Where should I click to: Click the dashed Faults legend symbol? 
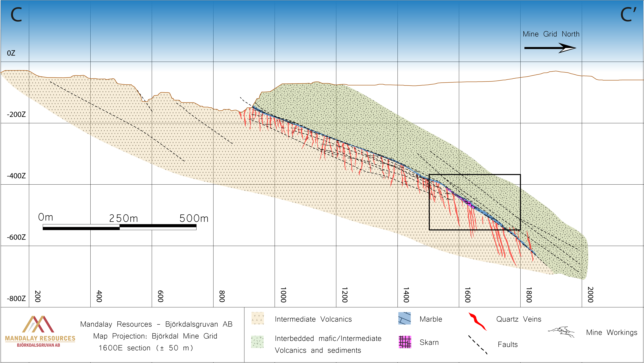coord(478,345)
